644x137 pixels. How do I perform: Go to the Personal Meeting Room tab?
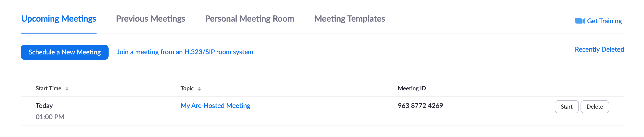pyautogui.click(x=250, y=19)
